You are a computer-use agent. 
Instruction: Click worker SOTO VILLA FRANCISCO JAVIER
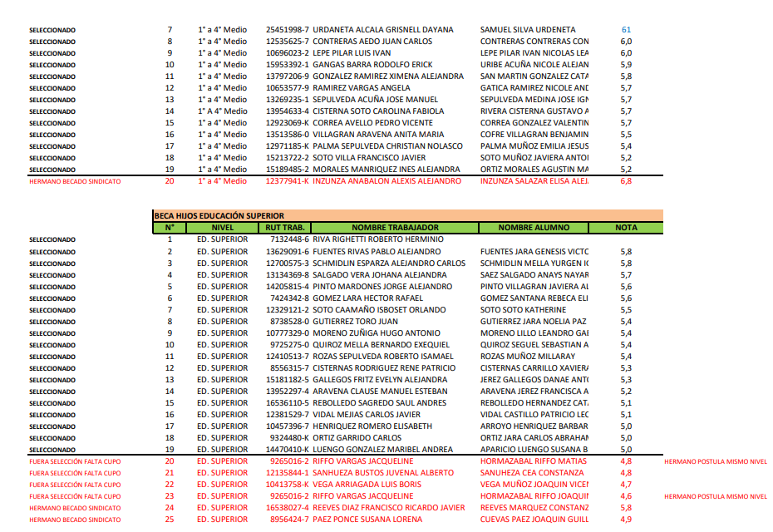tap(369, 158)
